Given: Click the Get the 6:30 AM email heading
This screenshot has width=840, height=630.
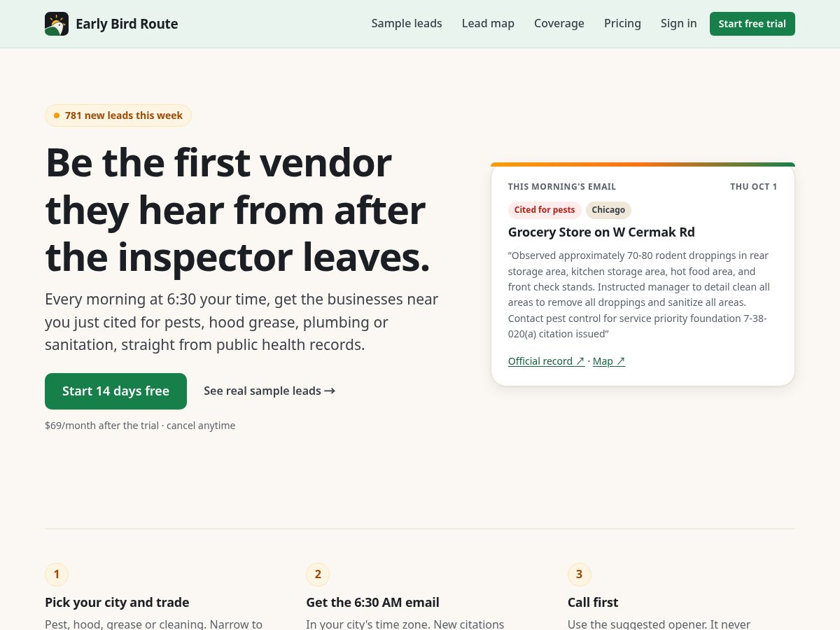Looking at the screenshot, I should coord(372,603).
